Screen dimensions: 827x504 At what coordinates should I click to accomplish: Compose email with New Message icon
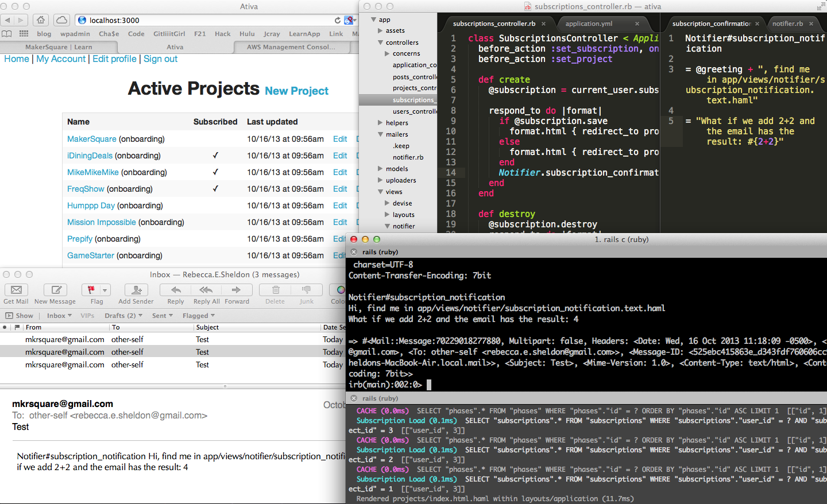point(56,290)
